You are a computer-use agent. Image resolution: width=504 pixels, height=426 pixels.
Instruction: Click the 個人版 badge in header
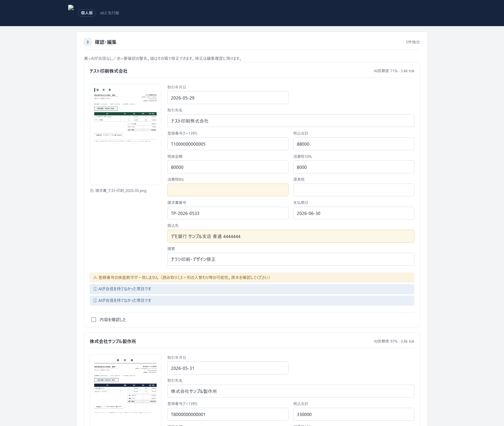87,13
